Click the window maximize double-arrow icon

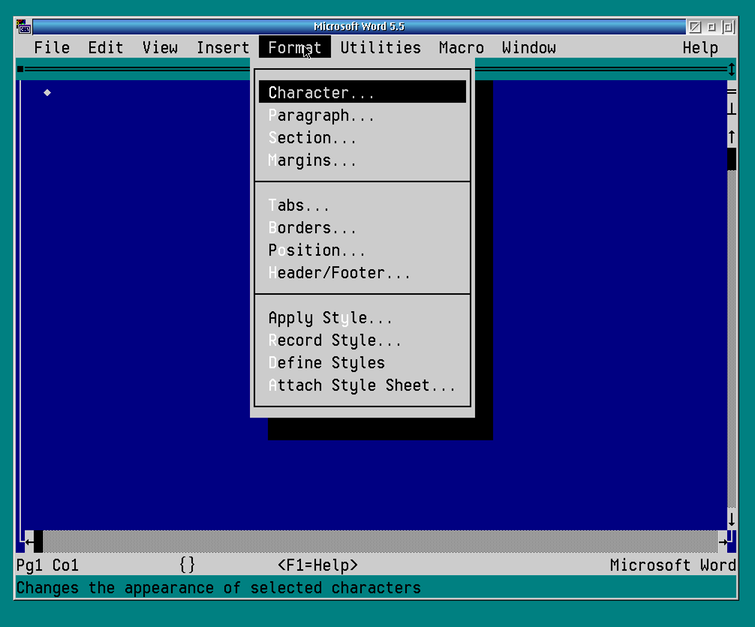(x=731, y=69)
